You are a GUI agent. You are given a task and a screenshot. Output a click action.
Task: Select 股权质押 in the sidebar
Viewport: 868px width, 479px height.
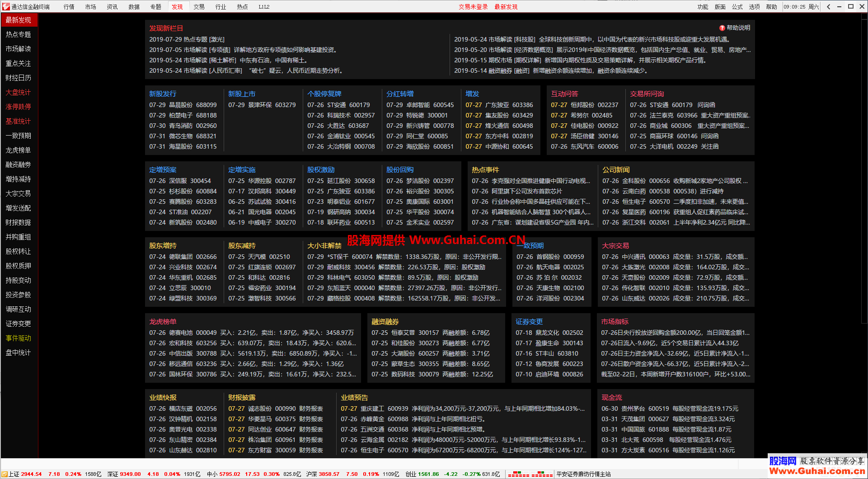coord(19,266)
